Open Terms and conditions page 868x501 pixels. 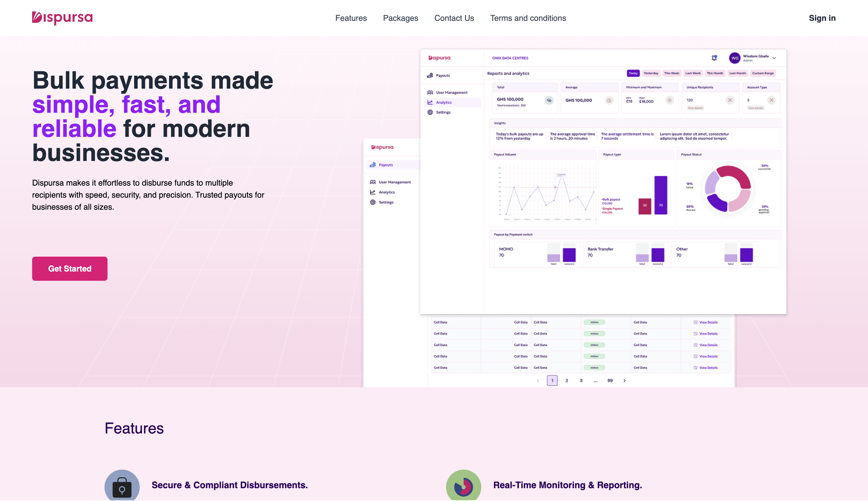pos(528,18)
